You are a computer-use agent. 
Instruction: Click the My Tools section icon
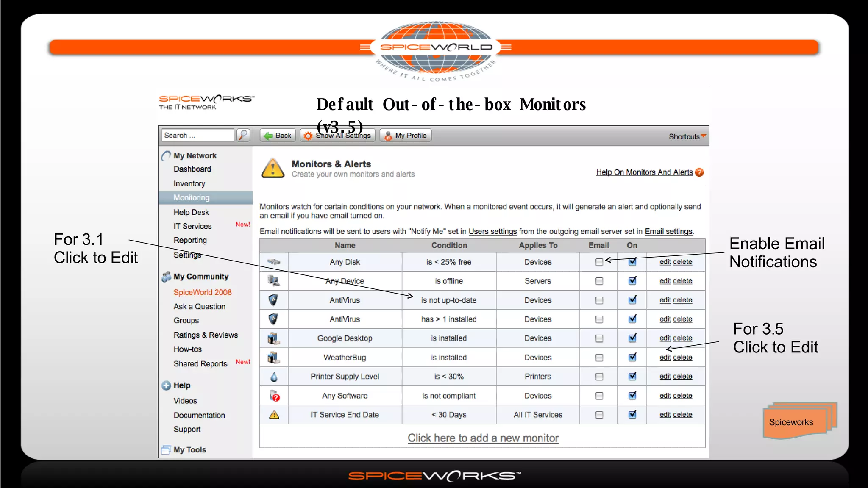pyautogui.click(x=166, y=449)
